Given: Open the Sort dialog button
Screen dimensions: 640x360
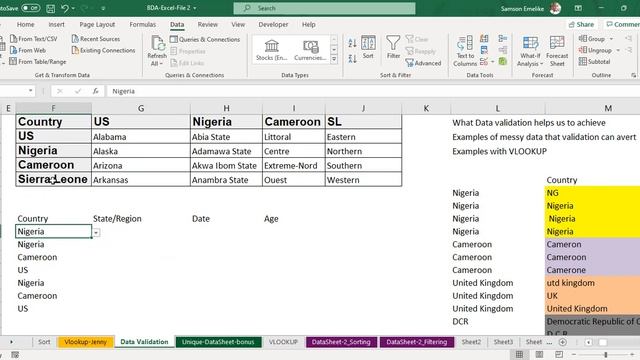Looking at the screenshot, I should (368, 47).
